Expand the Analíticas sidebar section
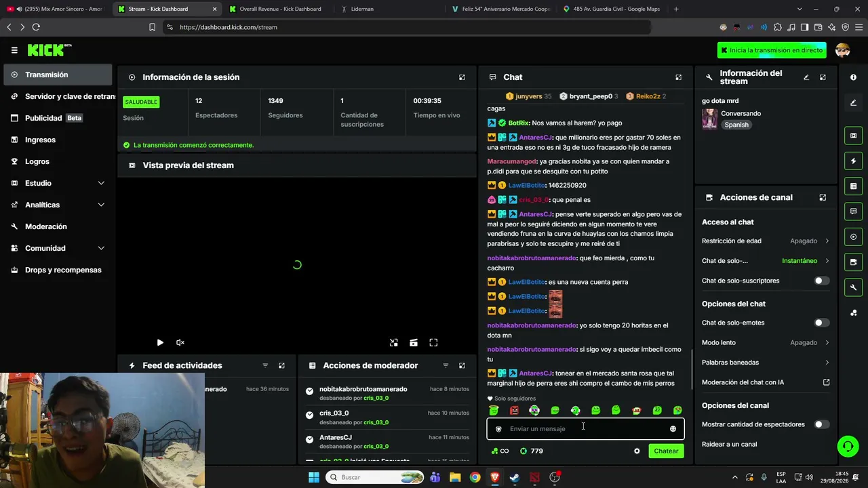Viewport: 868px width, 488px height. point(57,205)
